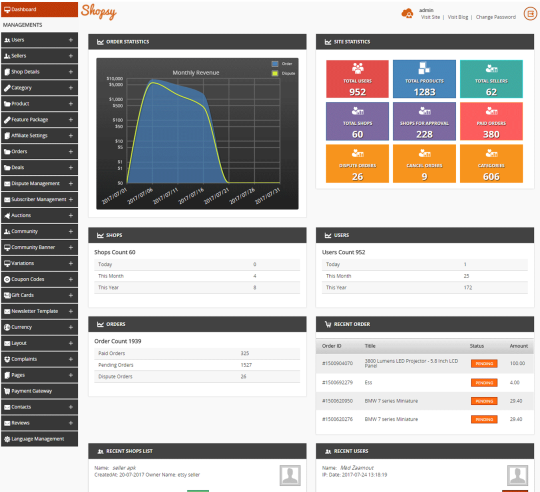This screenshot has width=540, height=492.
Task: Click the Complaints shield icon
Action: [7, 359]
